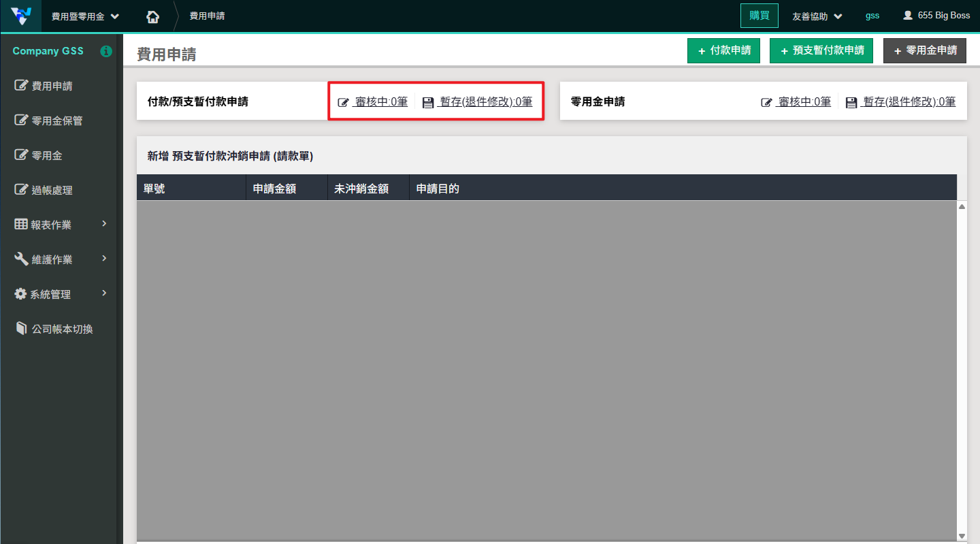980x544 pixels.
Task: Open 審核中:0筆 link under 付款/預支暫付款申請
Action: pos(380,102)
